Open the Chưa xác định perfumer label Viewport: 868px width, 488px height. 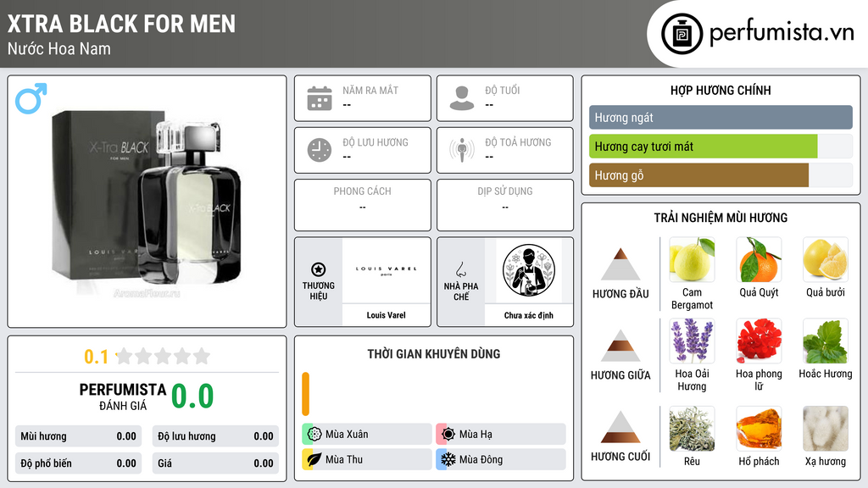coord(529,315)
